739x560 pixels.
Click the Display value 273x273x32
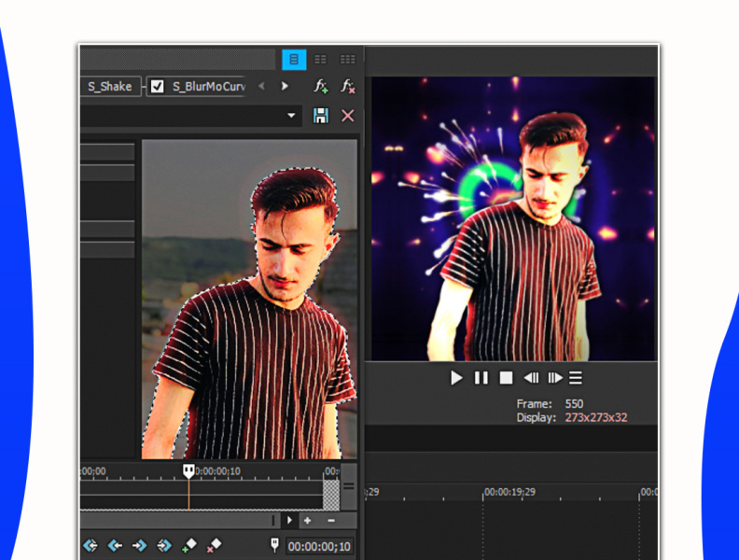[596, 417]
